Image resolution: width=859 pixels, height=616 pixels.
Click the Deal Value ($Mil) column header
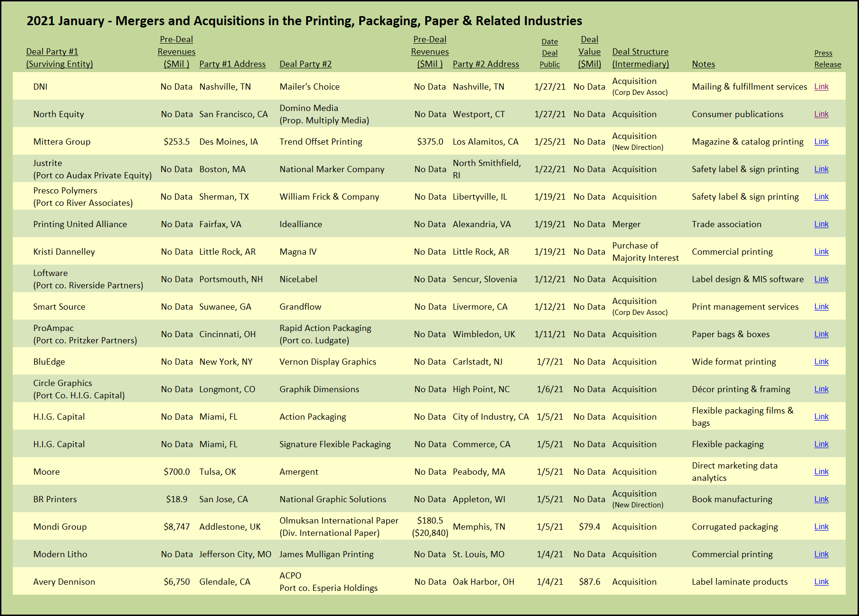[x=589, y=52]
